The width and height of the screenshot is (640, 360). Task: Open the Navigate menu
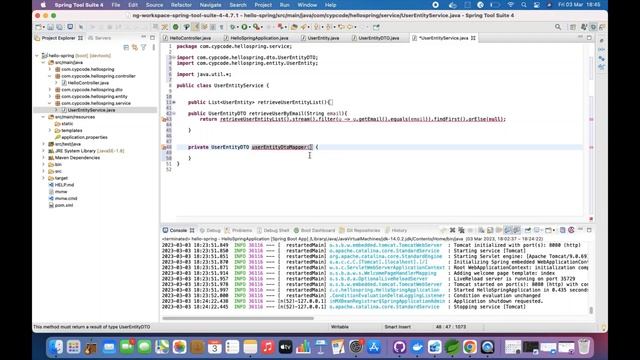point(210,5)
